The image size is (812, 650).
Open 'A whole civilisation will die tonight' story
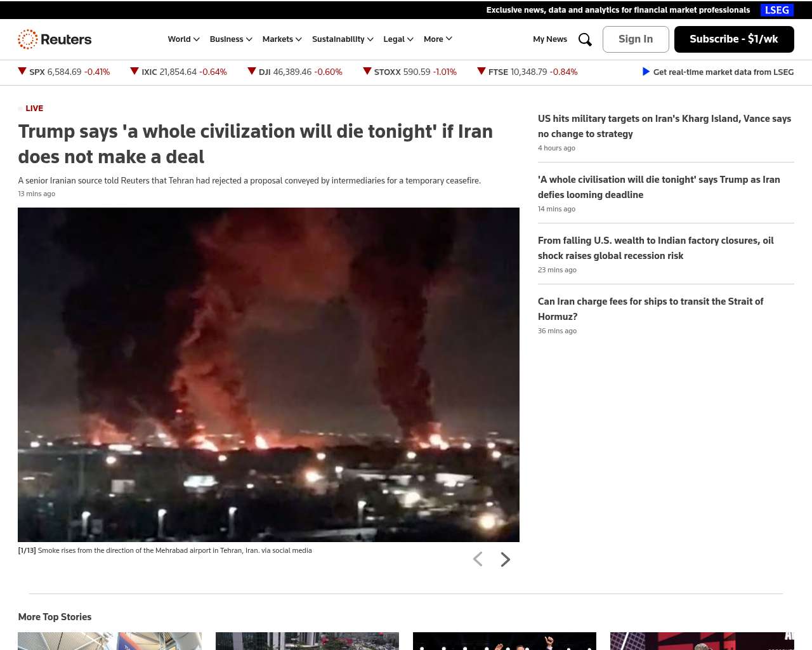tap(659, 187)
